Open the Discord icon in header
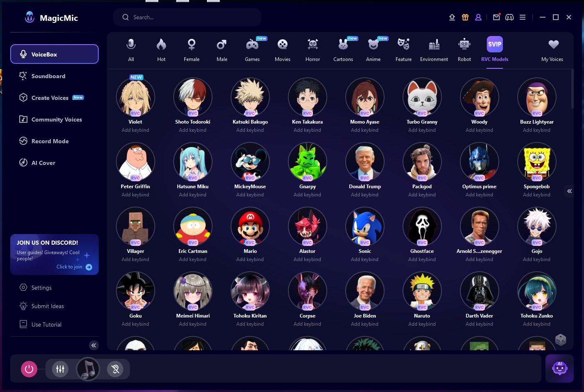 (x=509, y=17)
